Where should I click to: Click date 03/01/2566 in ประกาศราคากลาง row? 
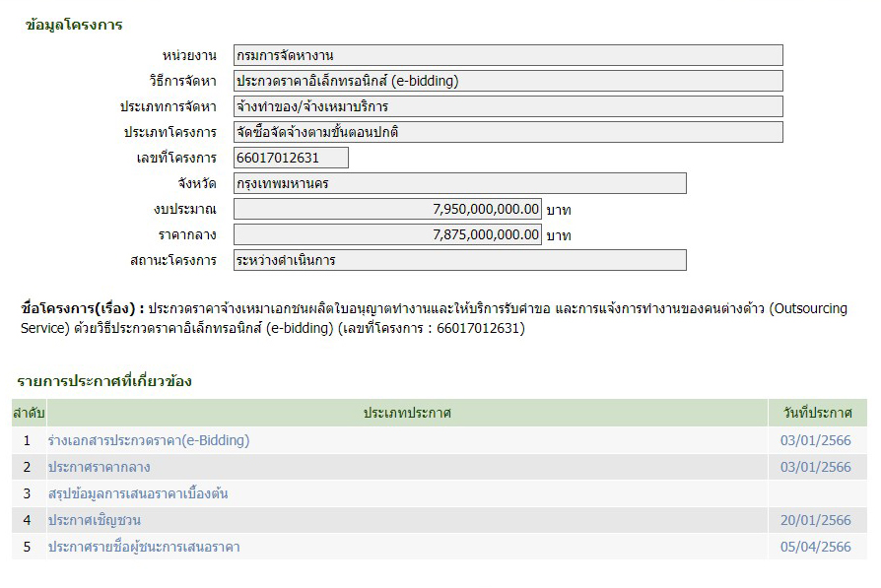click(815, 467)
